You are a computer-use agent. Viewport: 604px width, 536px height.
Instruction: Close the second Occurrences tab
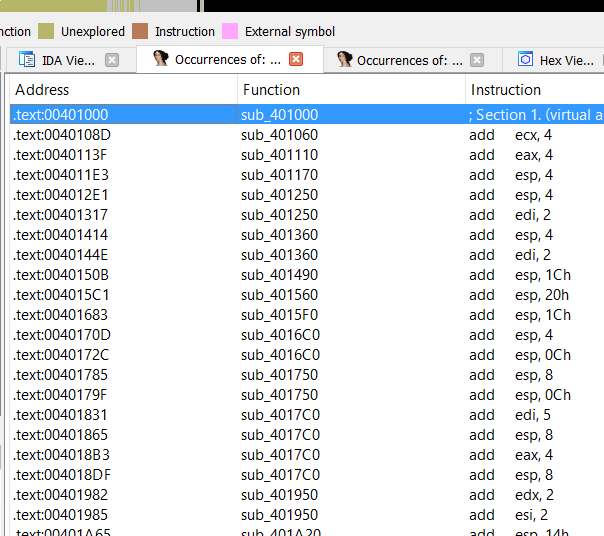click(x=477, y=60)
